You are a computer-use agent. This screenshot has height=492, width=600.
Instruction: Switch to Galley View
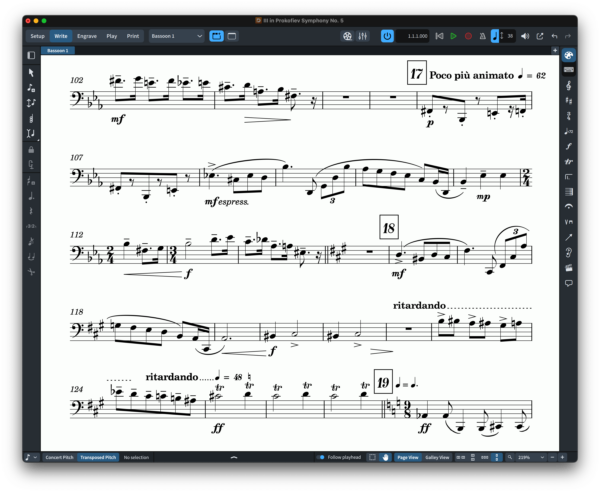point(437,457)
